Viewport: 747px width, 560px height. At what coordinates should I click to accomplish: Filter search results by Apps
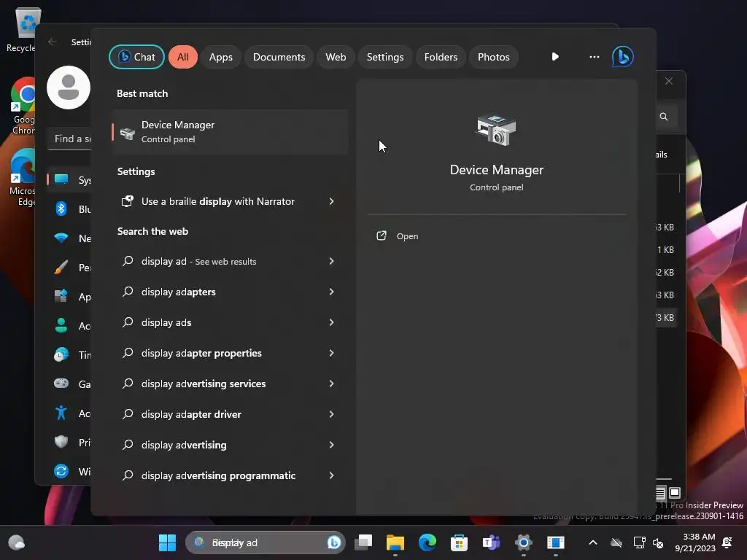point(220,57)
